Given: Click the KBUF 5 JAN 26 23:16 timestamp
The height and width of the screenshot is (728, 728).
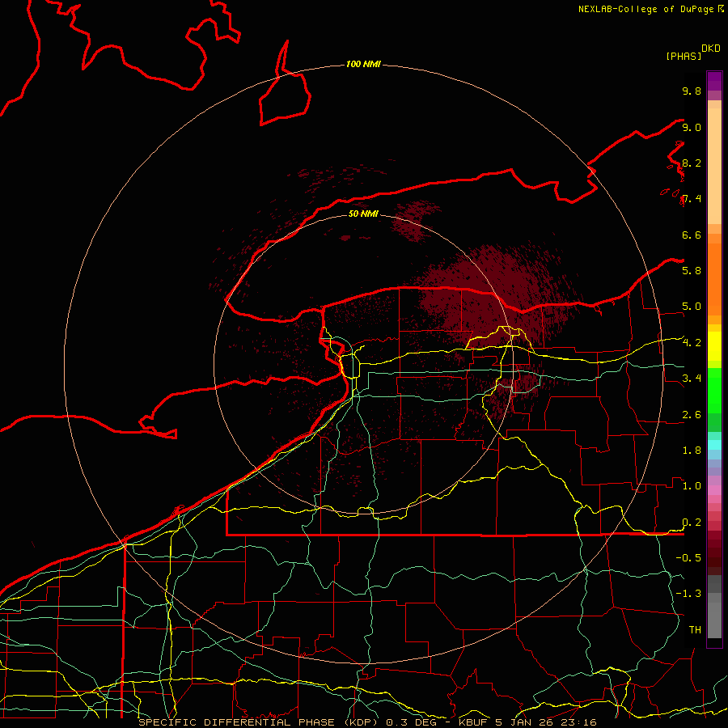Looking at the screenshot, I should click(527, 722).
